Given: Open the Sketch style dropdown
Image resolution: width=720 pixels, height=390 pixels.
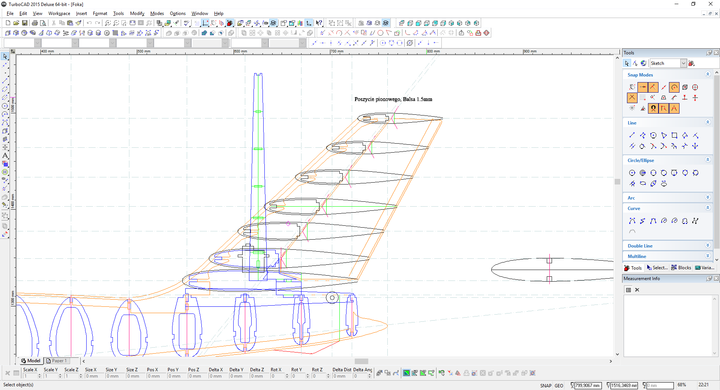Looking at the screenshot, I should click(x=683, y=63).
